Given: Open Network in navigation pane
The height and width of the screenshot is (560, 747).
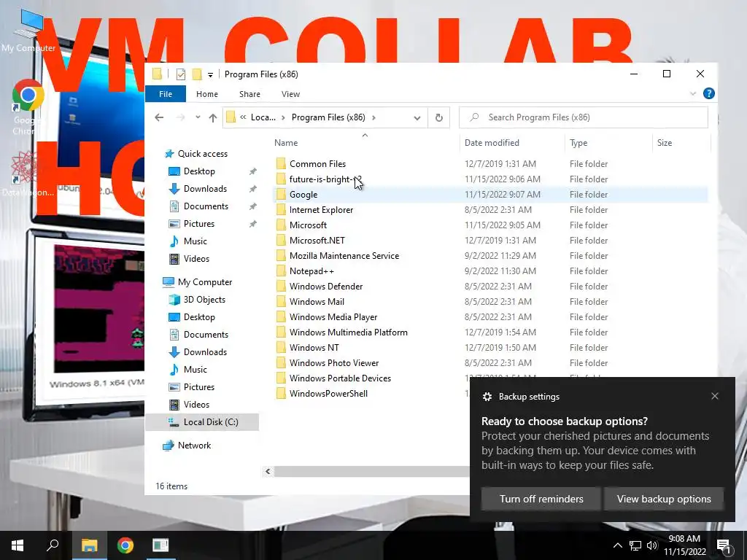Looking at the screenshot, I should pyautogui.click(x=194, y=446).
